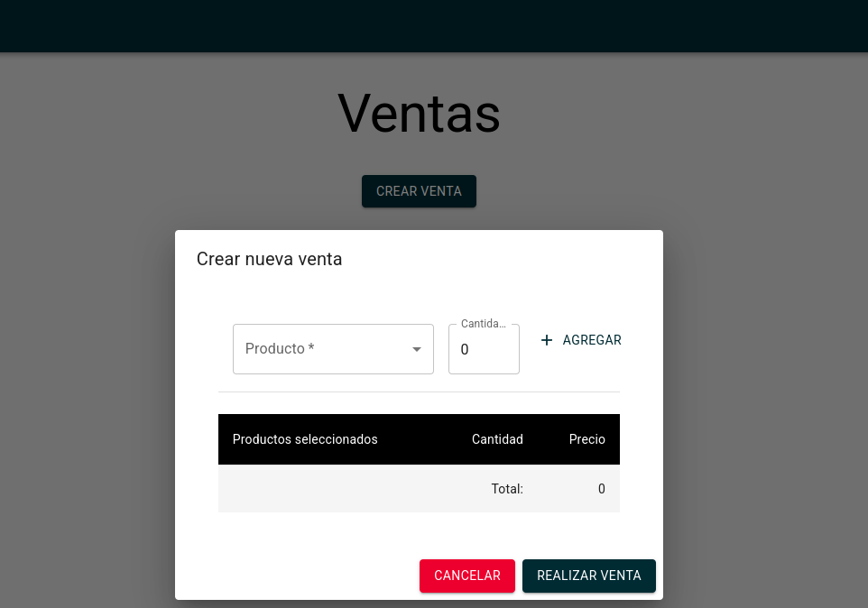Click the truncated Cantida... floating label
Viewport: 868px width, 608px height.
pos(484,324)
